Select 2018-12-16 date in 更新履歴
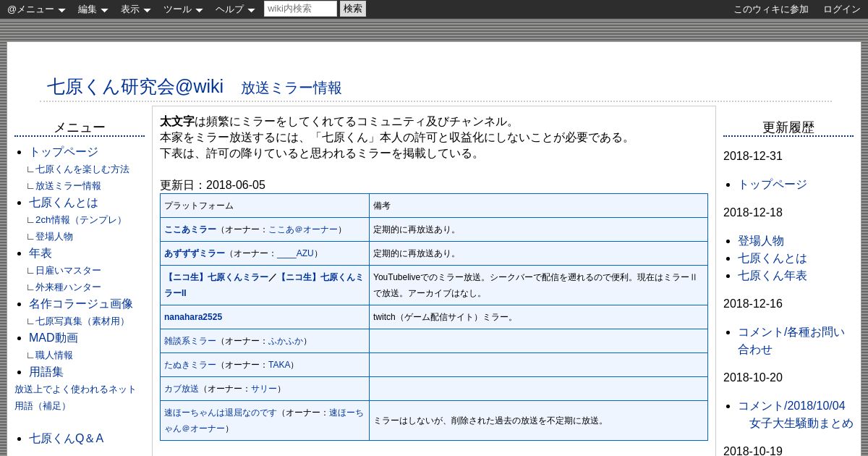 [753, 304]
